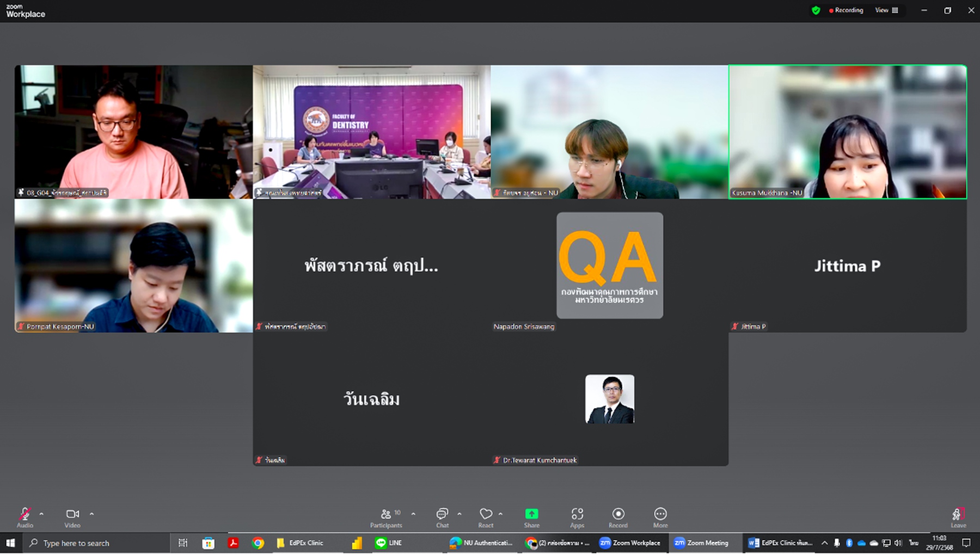Viewport: 980px width, 554px height.
Task: Select Kusuma Mukkhana's video tile
Action: [x=847, y=132]
